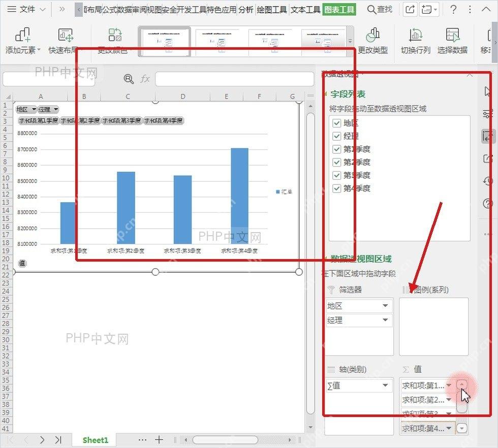This screenshot has width=498, height=448.
Task: Uncheck the 第4季度 field checkbox
Action: (x=336, y=188)
